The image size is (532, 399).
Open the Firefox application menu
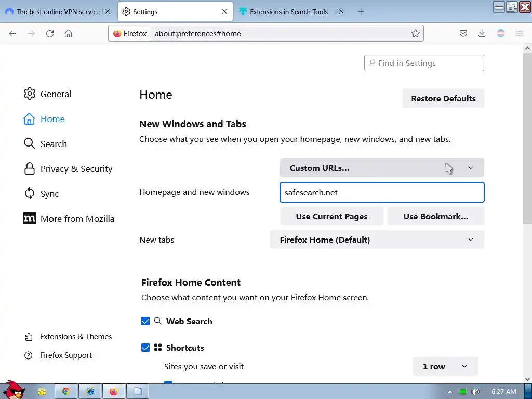point(520,33)
